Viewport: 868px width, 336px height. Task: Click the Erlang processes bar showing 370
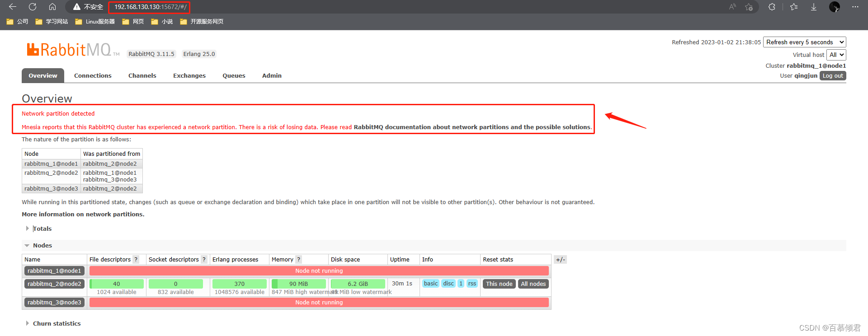pyautogui.click(x=240, y=284)
